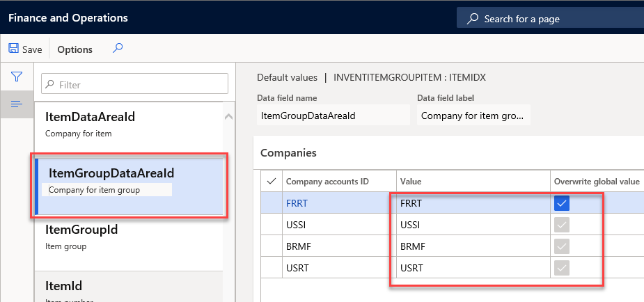
Task: Toggle Overwrite global value for USSI
Action: tap(561, 225)
